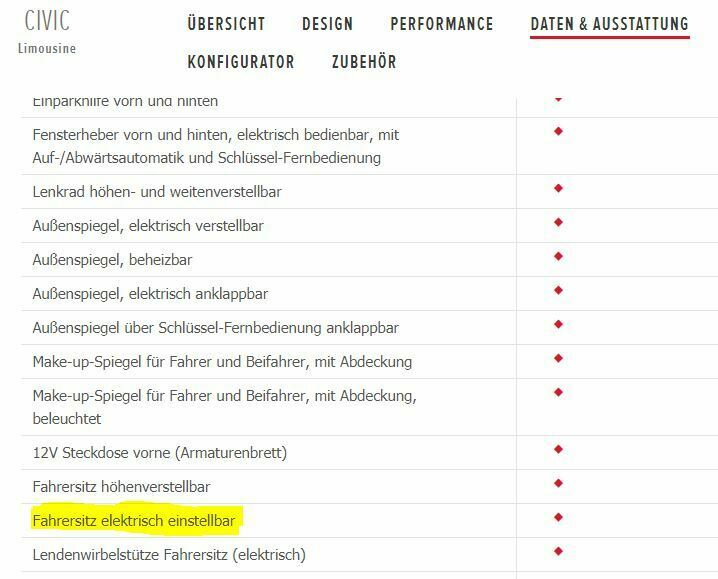Viewport: 718px width, 579px height.
Task: Click the CIVIC model logo
Action: 47,21
